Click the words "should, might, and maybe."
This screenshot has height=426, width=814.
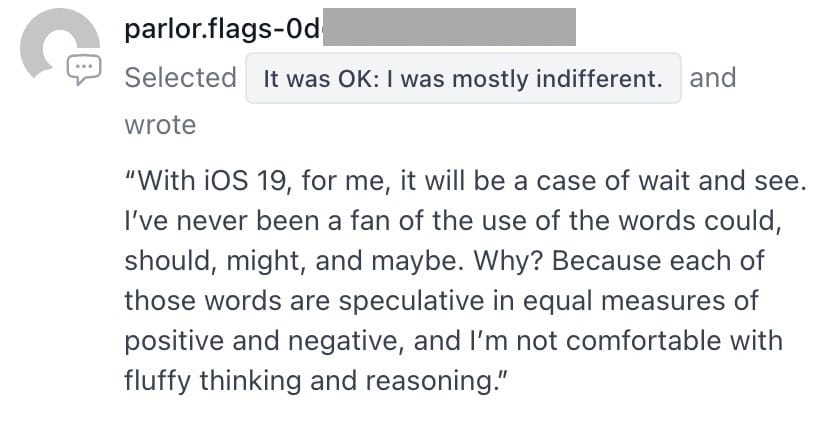click(294, 261)
